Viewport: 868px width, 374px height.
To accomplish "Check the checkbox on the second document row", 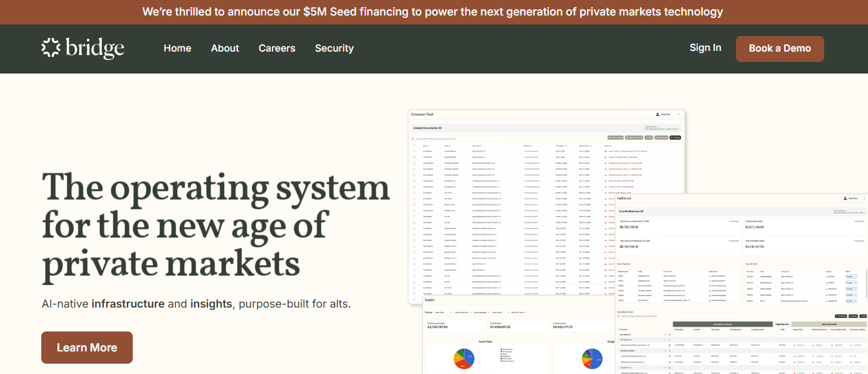I will pyautogui.click(x=414, y=157).
